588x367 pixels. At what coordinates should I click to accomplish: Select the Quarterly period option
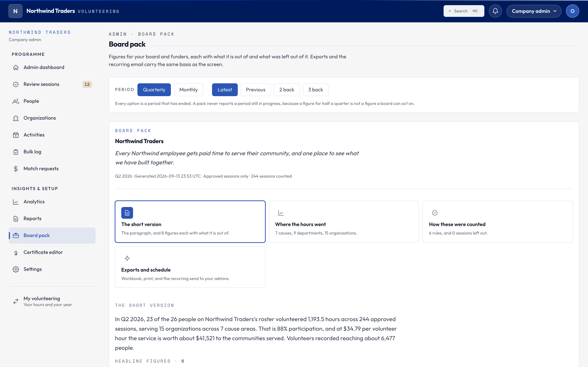click(154, 90)
